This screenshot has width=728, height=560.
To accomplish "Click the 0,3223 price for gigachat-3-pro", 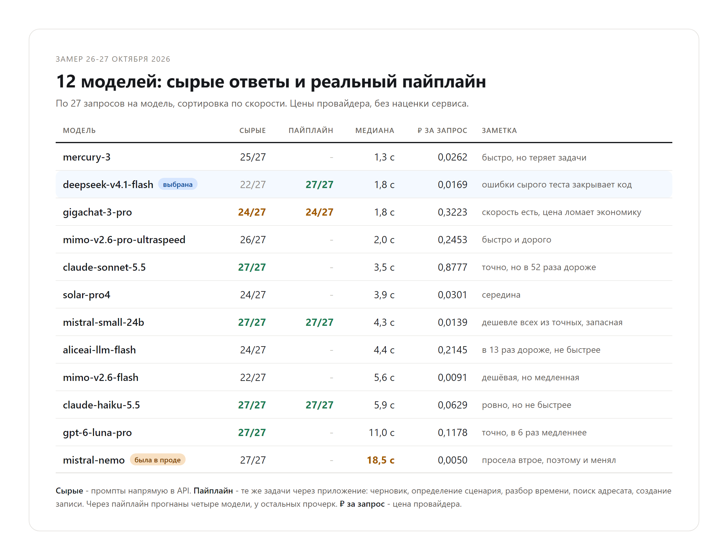I will (x=453, y=212).
